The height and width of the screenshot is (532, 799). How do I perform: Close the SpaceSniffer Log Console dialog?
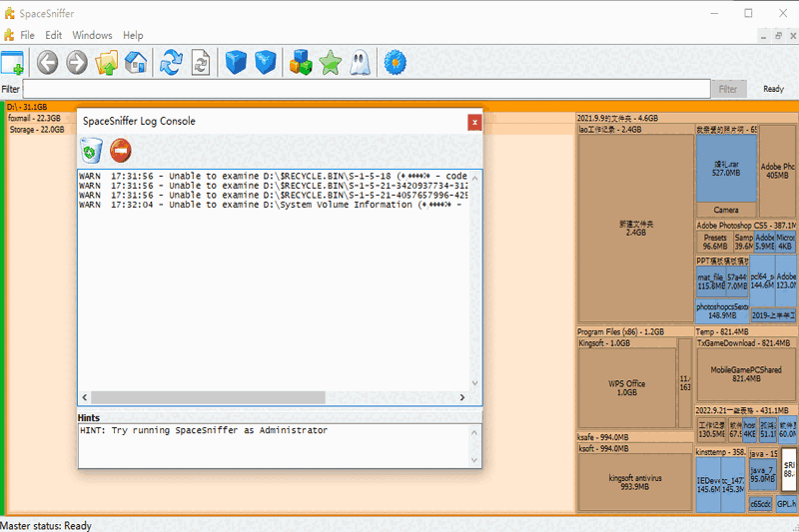pos(474,122)
